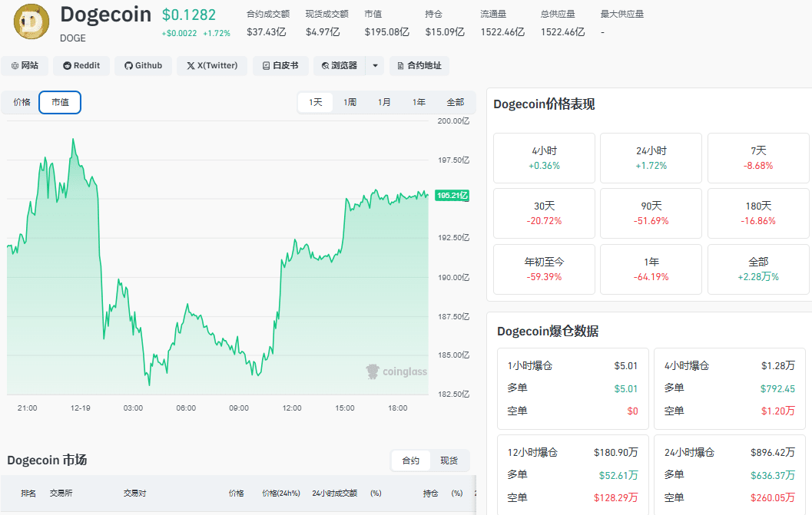Click the 195.21亿 current value label
The image size is (812, 515).
point(452,196)
